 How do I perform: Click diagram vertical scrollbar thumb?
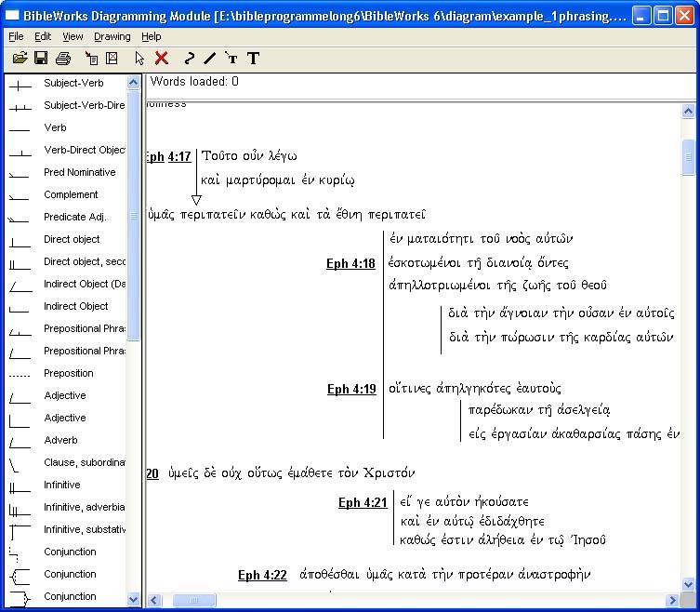click(x=689, y=157)
